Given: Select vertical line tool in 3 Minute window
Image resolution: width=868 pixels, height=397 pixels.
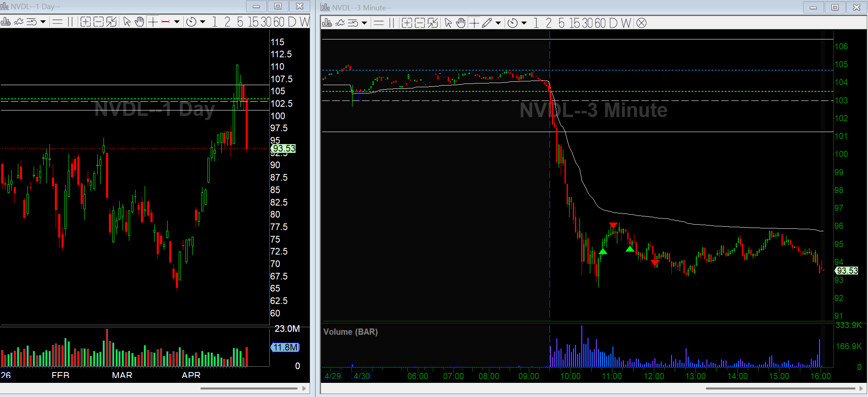Looking at the screenshot, I should coord(392,23).
